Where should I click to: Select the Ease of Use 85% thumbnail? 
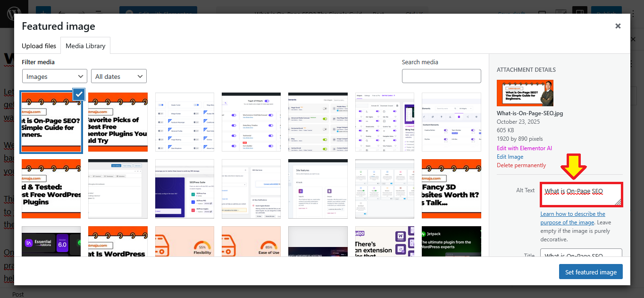click(x=251, y=241)
